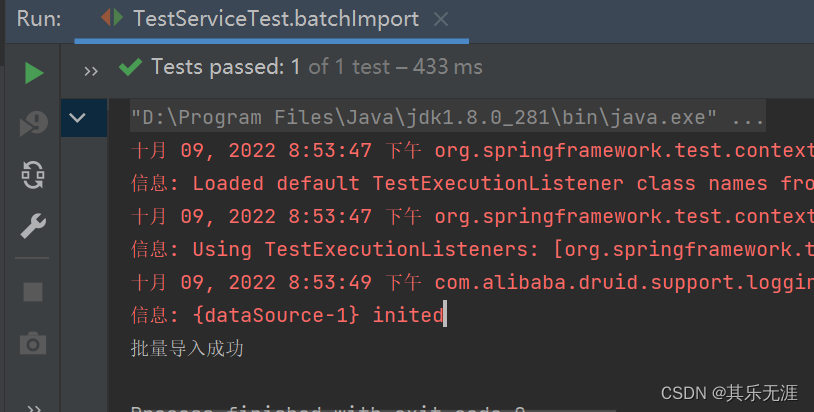Click the java.exe command line

(x=447, y=118)
